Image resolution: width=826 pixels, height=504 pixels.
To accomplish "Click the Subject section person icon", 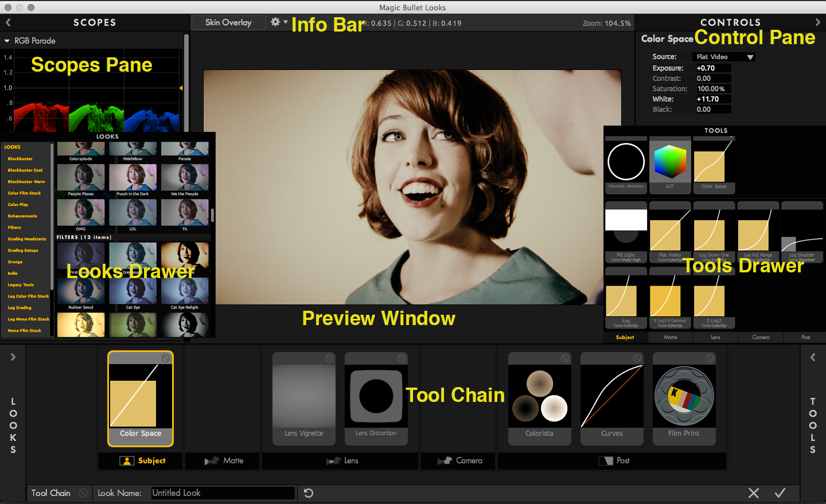I will point(127,461).
